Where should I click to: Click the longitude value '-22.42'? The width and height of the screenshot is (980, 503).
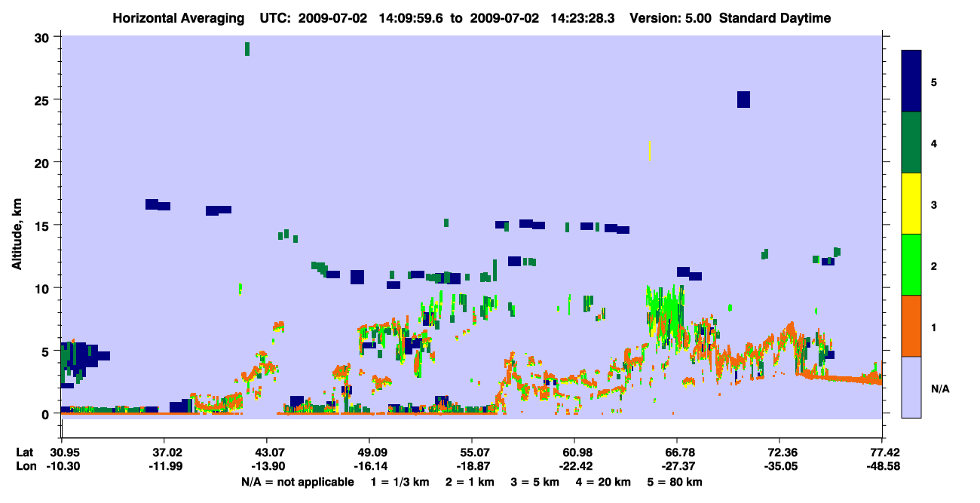[x=574, y=467]
